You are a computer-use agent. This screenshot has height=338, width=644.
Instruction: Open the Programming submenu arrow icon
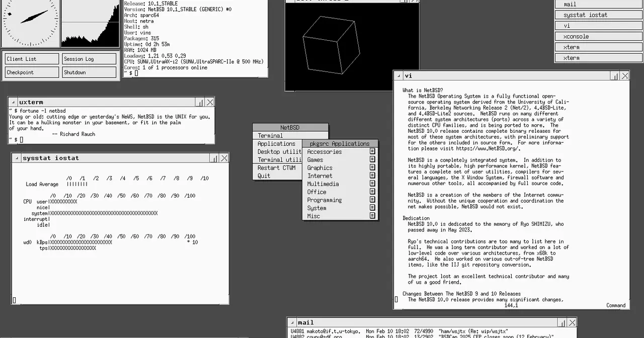tap(372, 200)
